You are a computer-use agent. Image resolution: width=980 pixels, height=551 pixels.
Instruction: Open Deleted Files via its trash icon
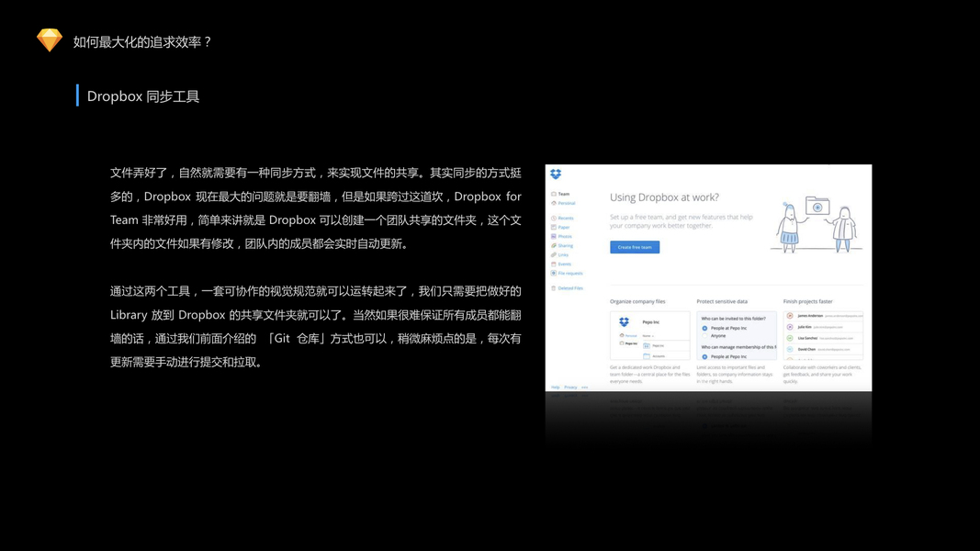(x=554, y=288)
